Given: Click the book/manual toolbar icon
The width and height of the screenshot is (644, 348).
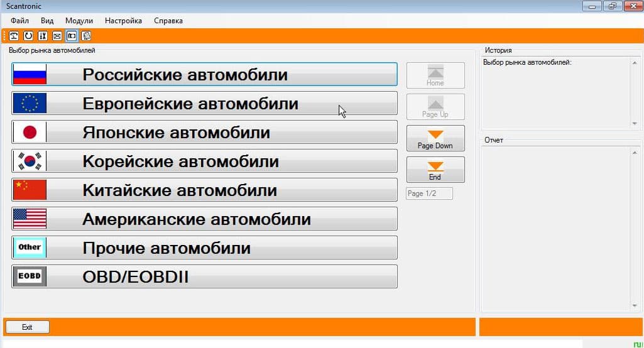Looking at the screenshot, I should (x=86, y=36).
